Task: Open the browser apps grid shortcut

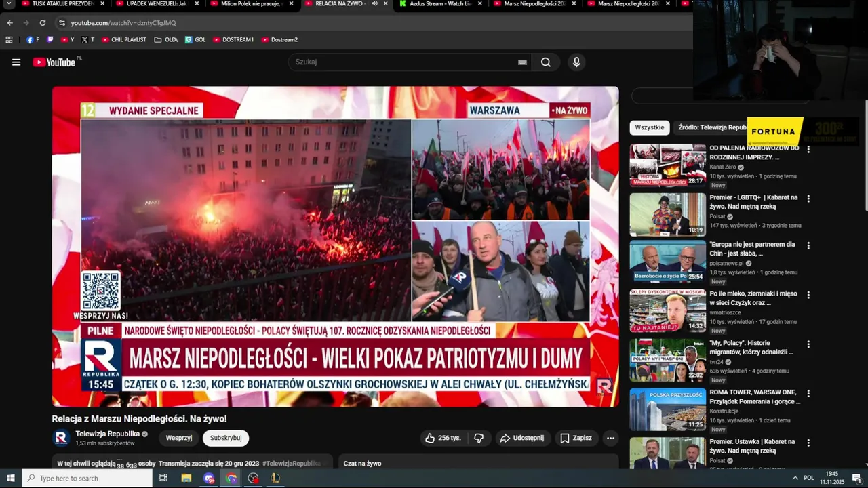Action: pos(9,39)
